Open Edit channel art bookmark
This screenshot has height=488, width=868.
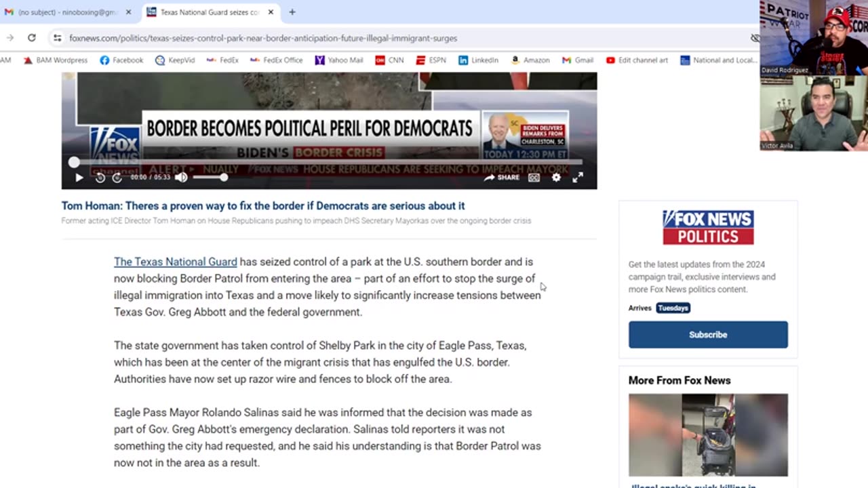(x=637, y=60)
